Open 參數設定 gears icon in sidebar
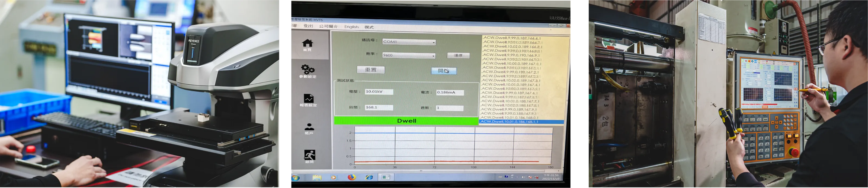868x188 pixels. tap(308, 70)
